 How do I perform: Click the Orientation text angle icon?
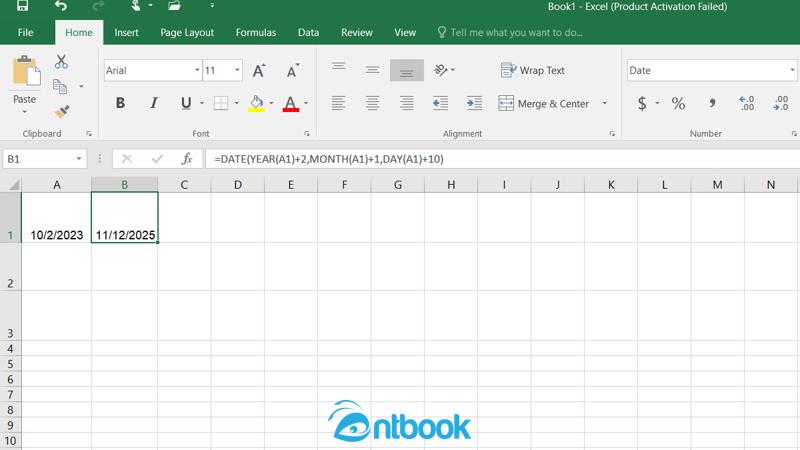(x=441, y=70)
